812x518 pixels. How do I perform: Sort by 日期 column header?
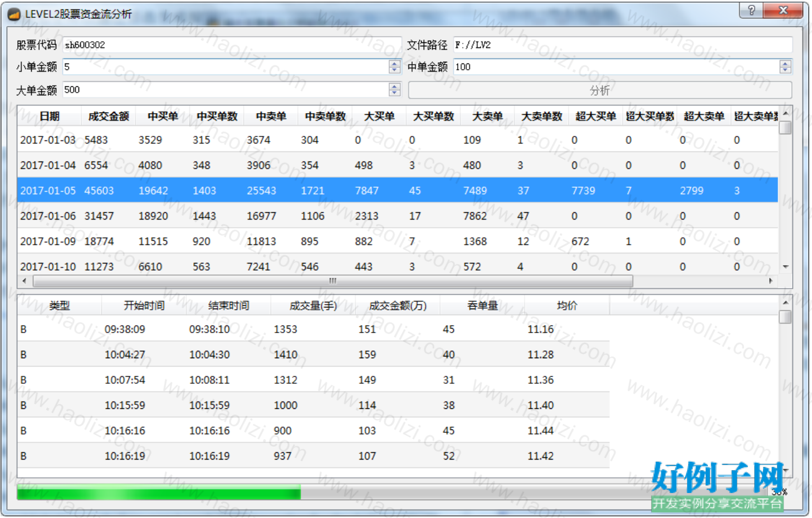point(50,116)
